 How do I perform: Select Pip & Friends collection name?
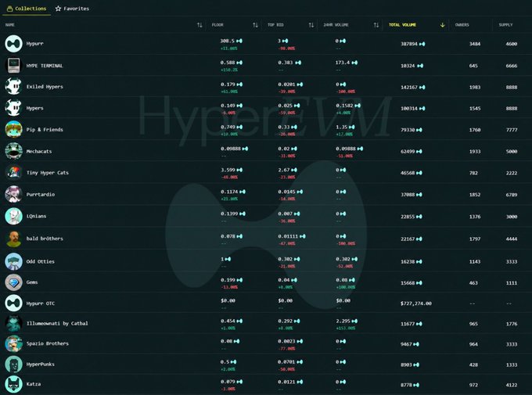point(45,130)
